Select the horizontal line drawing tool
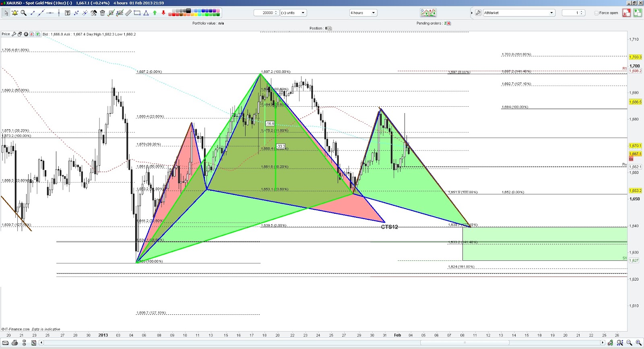This screenshot has width=644, height=349. pyautogui.click(x=50, y=13)
